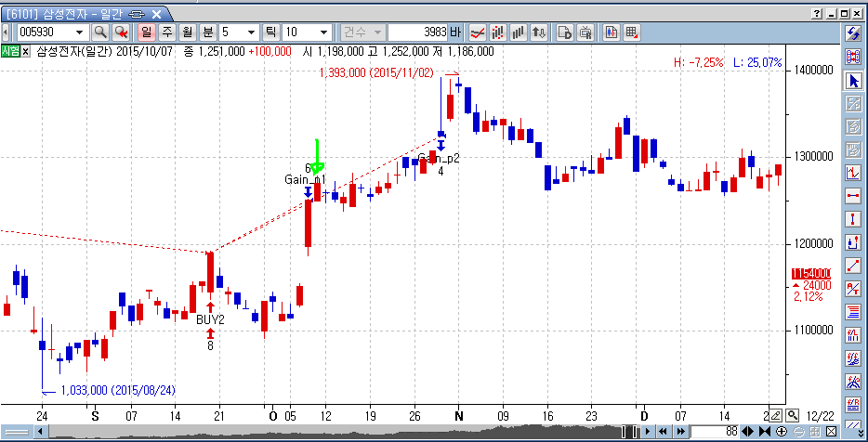Toggle the 일 (daily) period button
This screenshot has height=442, width=868.
coord(146,32)
